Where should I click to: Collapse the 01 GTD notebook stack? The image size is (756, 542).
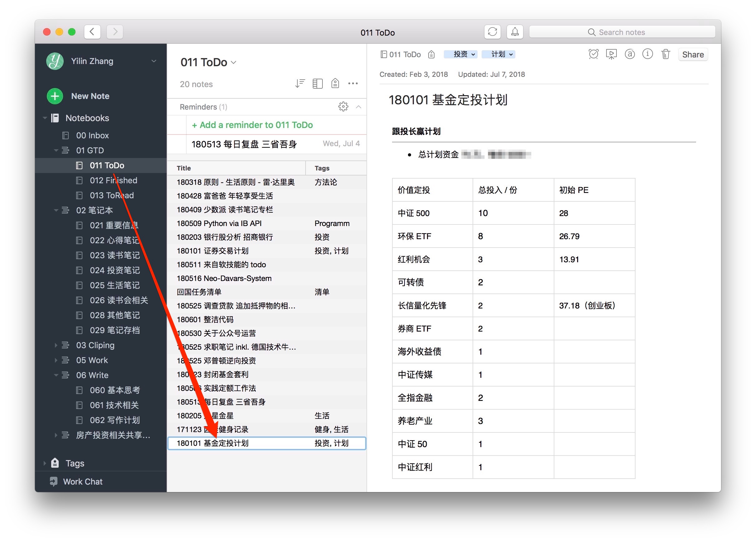point(56,150)
